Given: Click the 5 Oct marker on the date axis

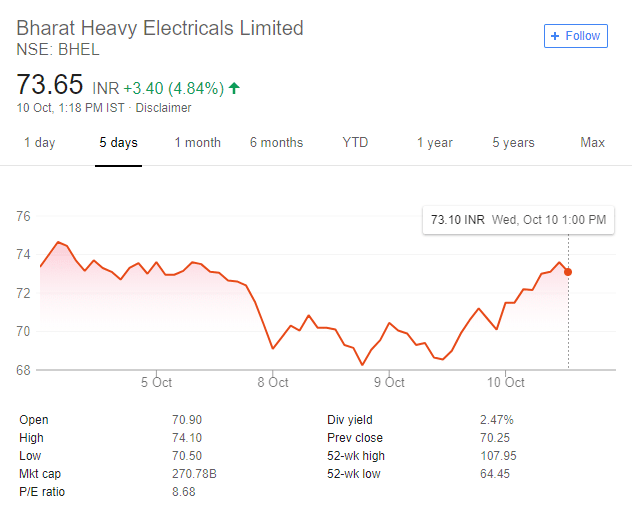Looking at the screenshot, I should click(156, 382).
